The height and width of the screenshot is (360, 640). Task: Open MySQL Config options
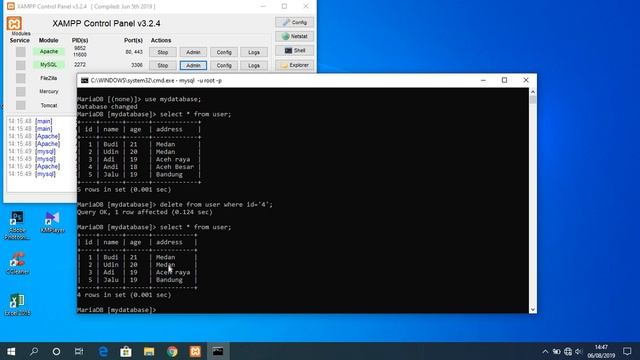(224, 65)
